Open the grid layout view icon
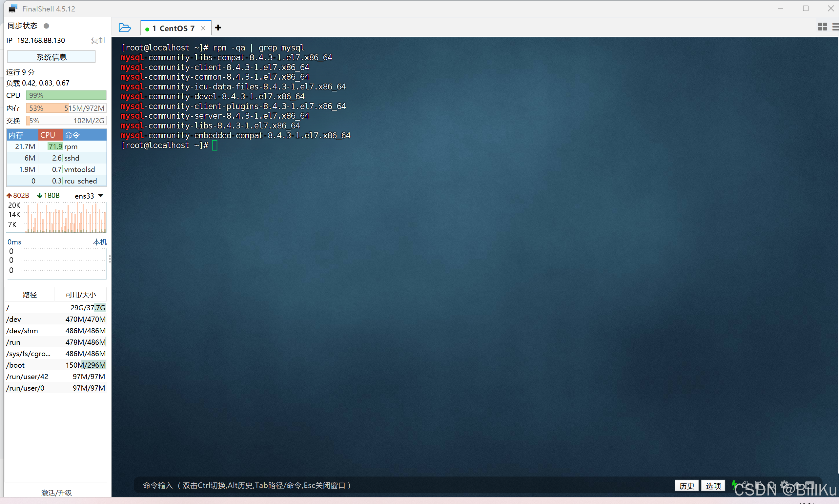This screenshot has width=839, height=504. (x=822, y=27)
